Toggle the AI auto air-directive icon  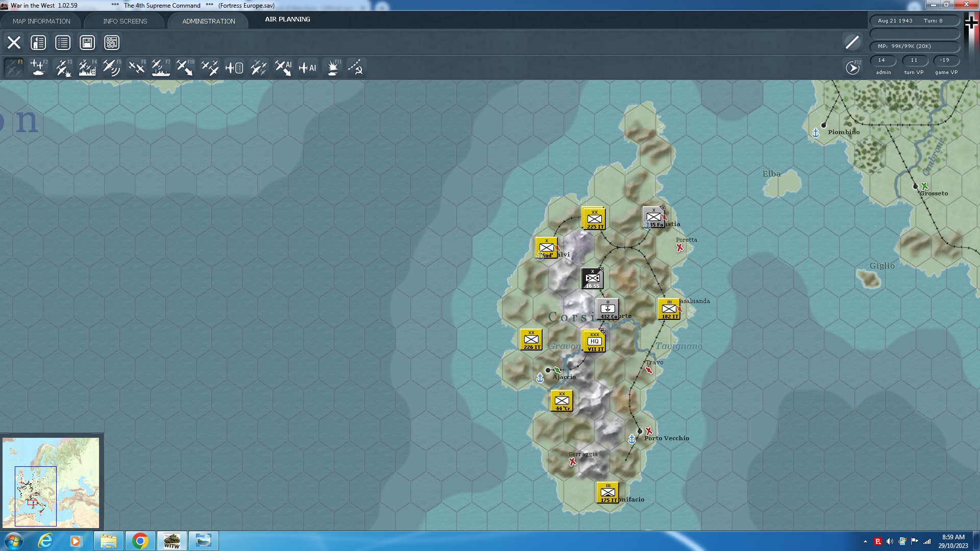click(x=307, y=67)
